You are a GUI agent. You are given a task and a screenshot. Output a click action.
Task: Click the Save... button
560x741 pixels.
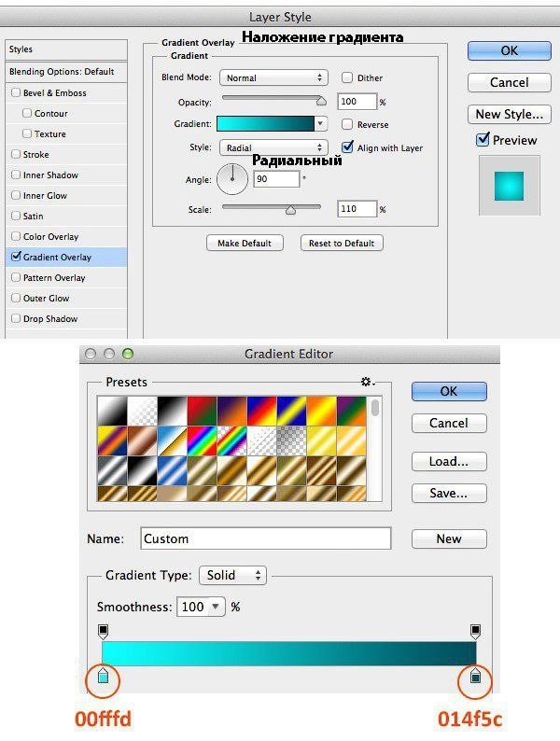click(x=449, y=493)
